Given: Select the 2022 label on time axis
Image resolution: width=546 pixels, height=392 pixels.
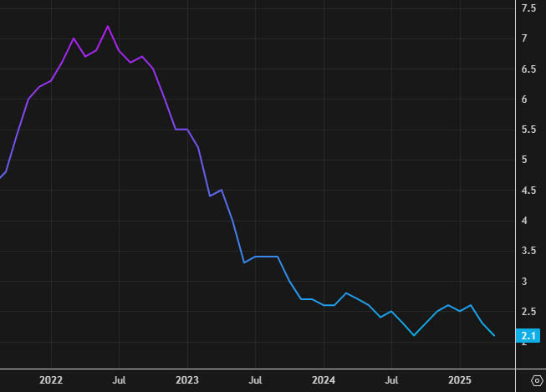Looking at the screenshot, I should point(51,380).
